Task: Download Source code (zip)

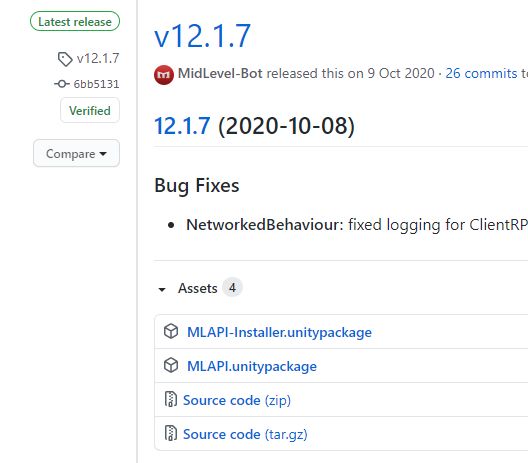Action: [237, 400]
